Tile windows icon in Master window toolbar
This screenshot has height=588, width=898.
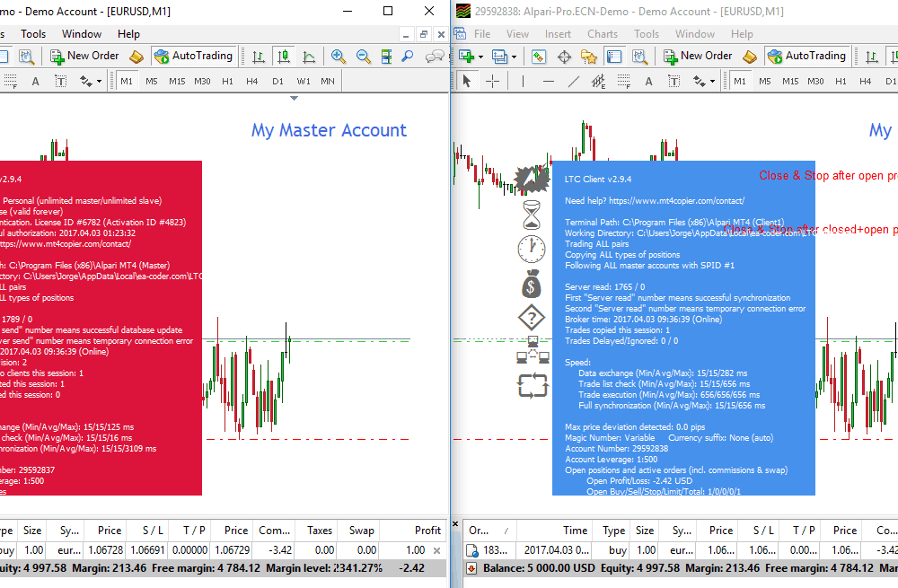[x=386, y=57]
